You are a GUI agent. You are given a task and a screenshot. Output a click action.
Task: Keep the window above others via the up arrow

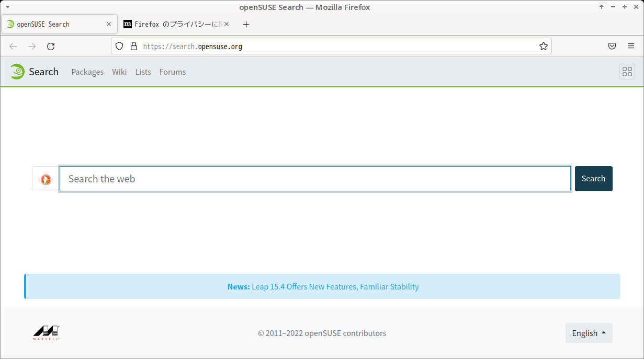point(602,7)
